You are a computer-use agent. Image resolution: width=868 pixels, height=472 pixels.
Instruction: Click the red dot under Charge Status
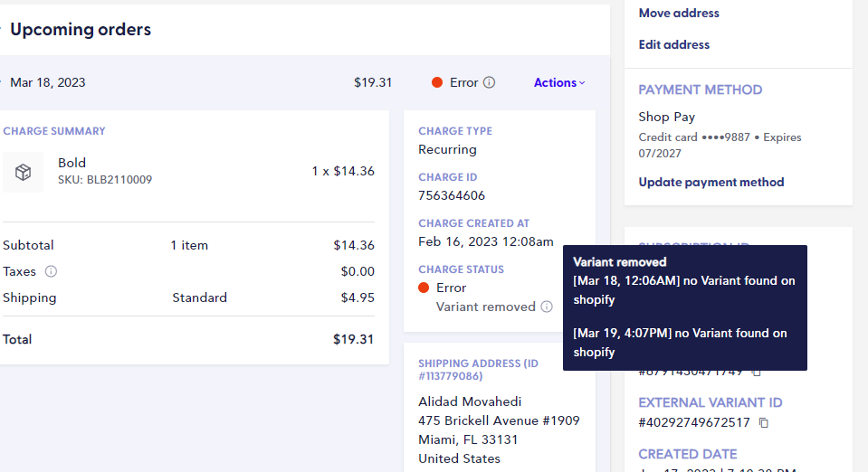click(x=424, y=288)
